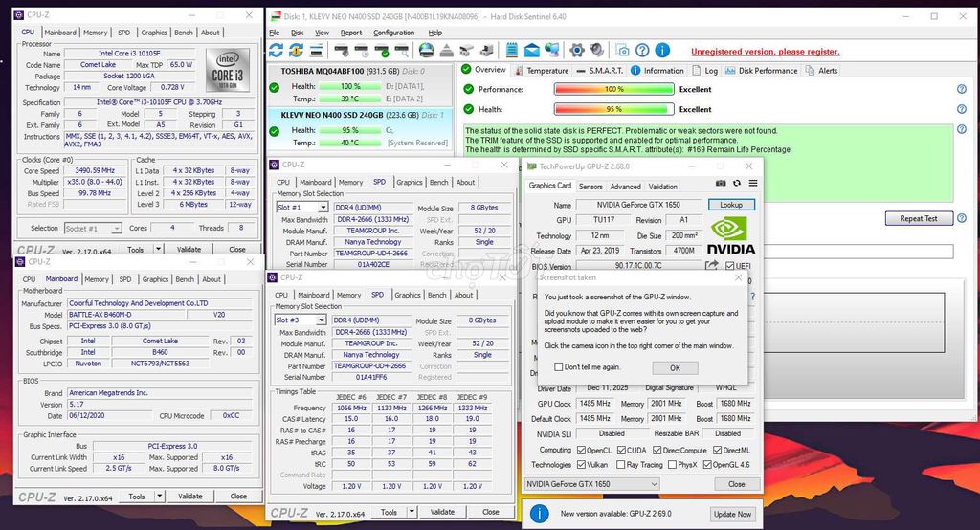Open the Report menu in Hard Disk Sentinel

tap(350, 33)
